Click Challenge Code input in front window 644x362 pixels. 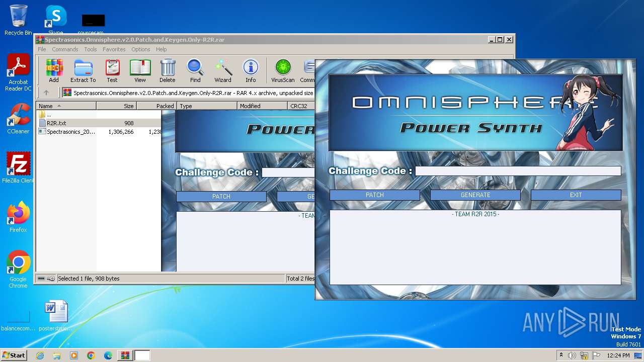click(518, 171)
